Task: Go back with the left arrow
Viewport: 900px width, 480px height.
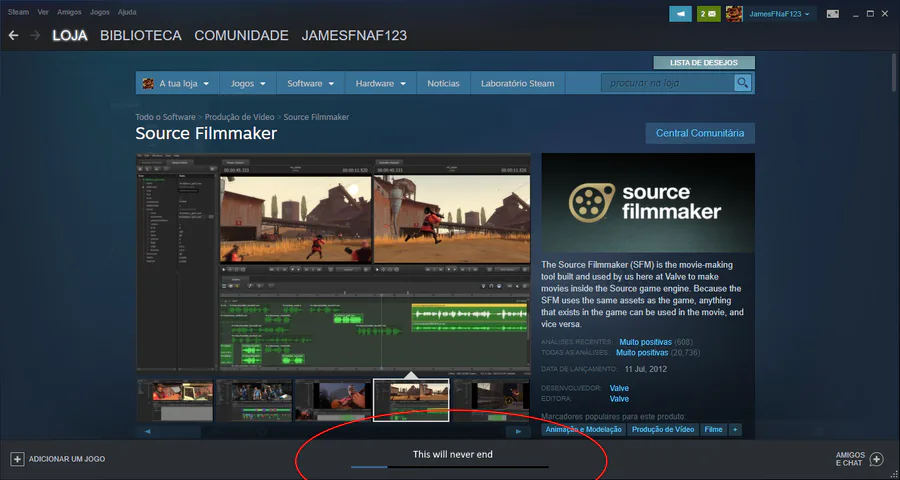Action: click(13, 36)
